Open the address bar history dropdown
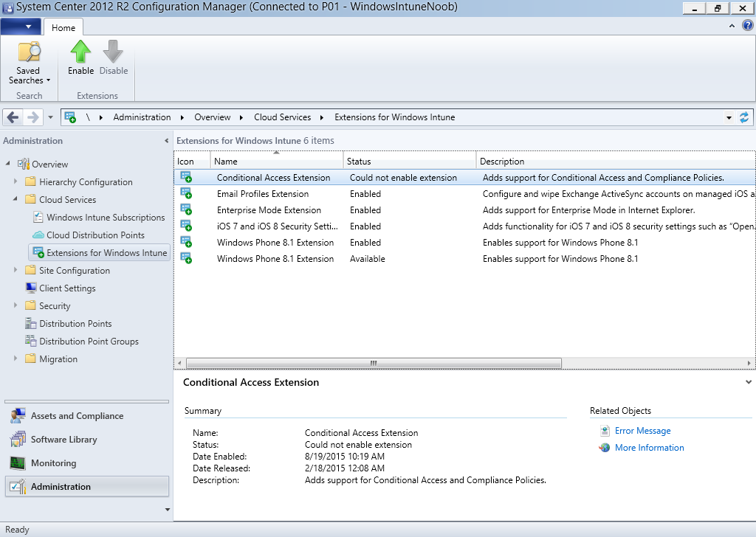Viewport: 756px width, 537px height. (x=729, y=117)
